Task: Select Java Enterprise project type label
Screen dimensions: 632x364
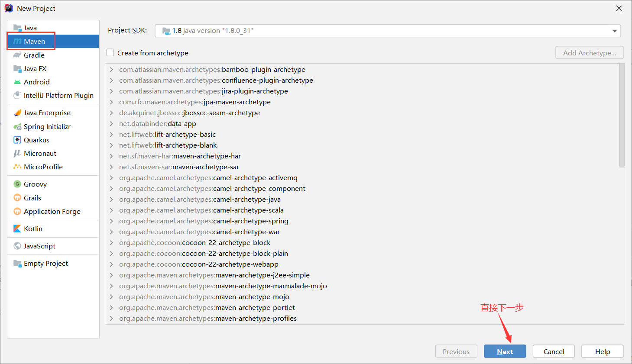Action: [47, 113]
